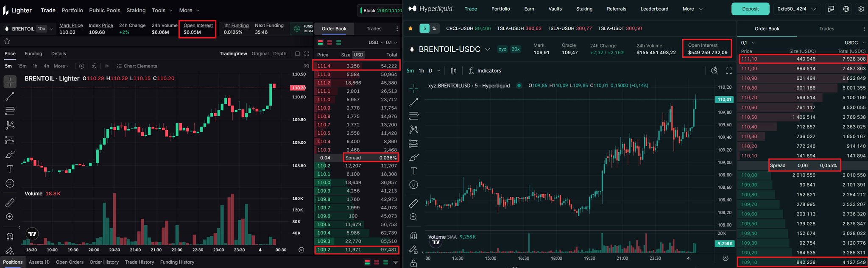The height and width of the screenshot is (268, 868).
Task: Select XABCD pattern tool in Lighter chart
Action: [10, 125]
